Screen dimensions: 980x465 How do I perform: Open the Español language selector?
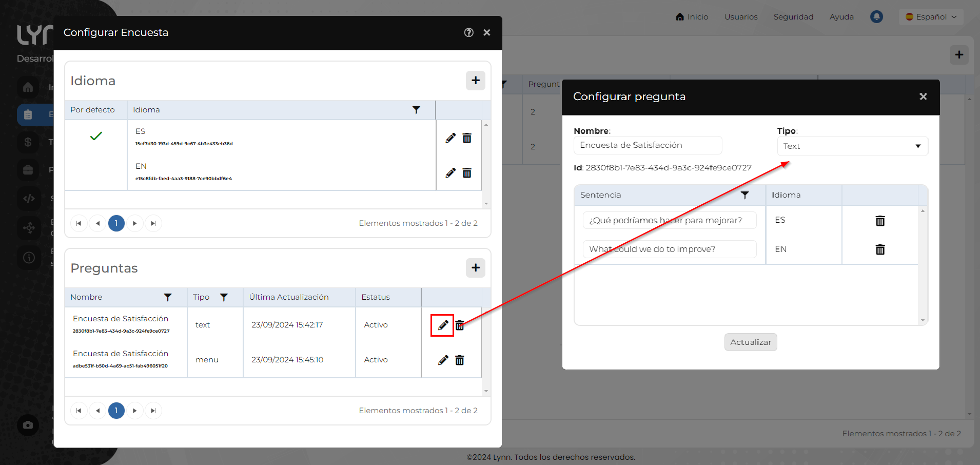pos(931,17)
